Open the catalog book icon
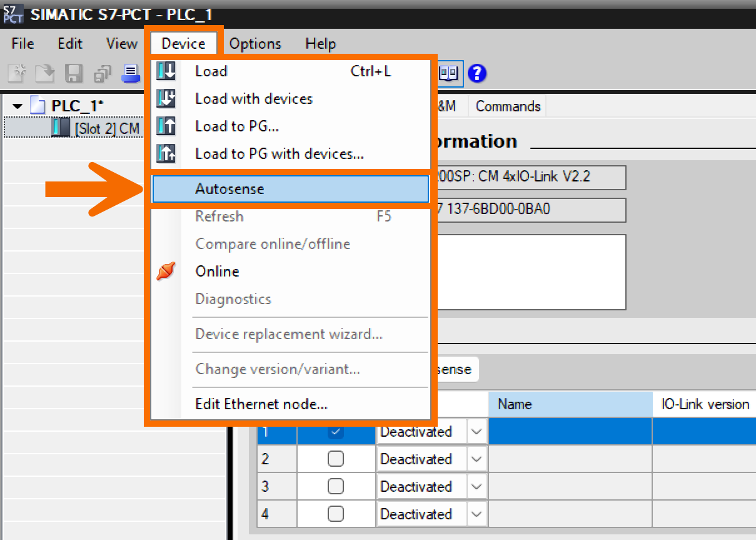 [448, 73]
